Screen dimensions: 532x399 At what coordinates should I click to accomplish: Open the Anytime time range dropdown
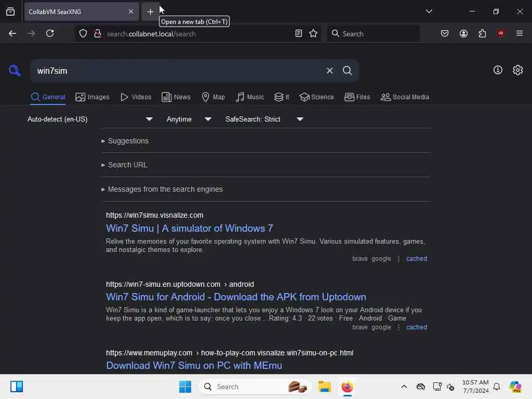click(189, 119)
